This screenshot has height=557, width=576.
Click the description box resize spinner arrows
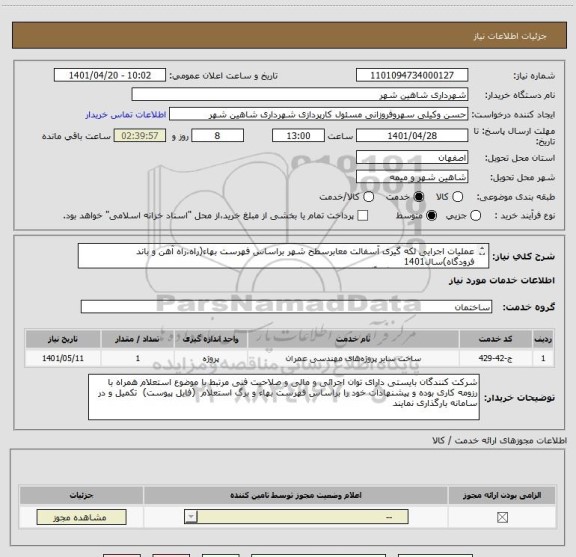click(482, 251)
